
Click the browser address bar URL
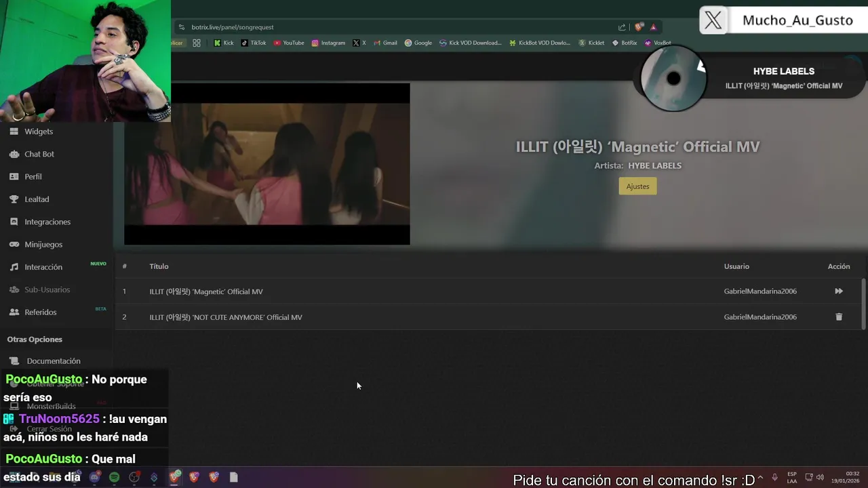(233, 27)
